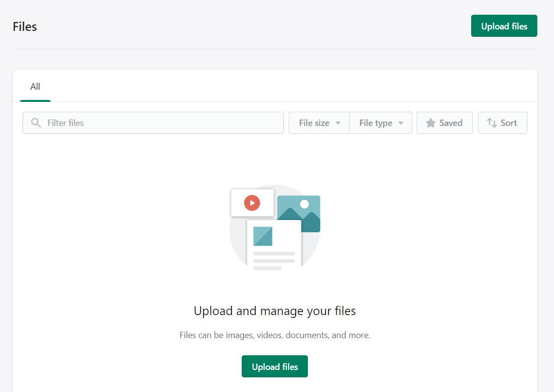Open the Sort options button
This screenshot has height=392, width=554.
tap(503, 123)
